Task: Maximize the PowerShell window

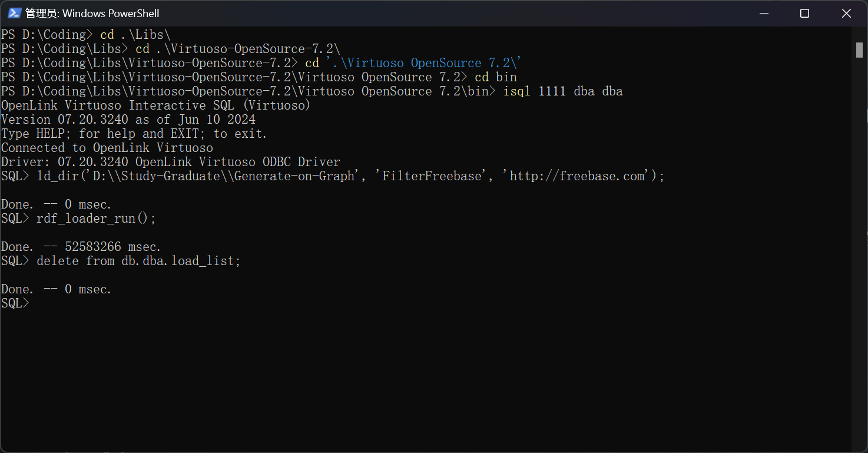Action: 804,13
